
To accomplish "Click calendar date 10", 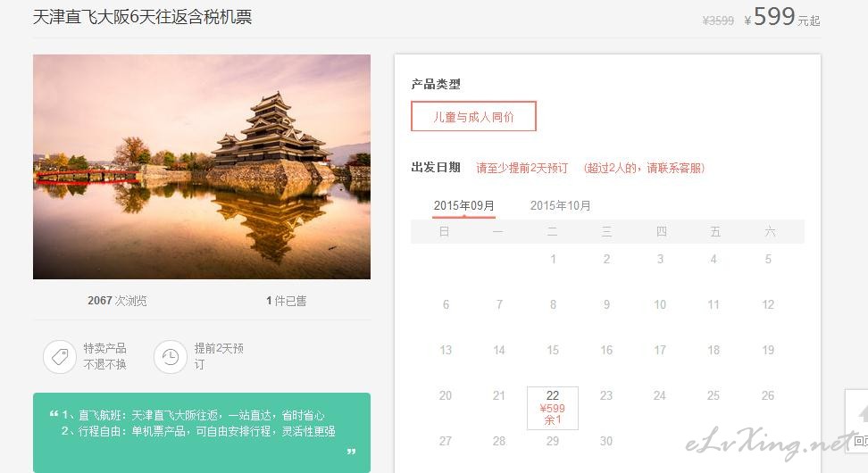I will [660, 304].
